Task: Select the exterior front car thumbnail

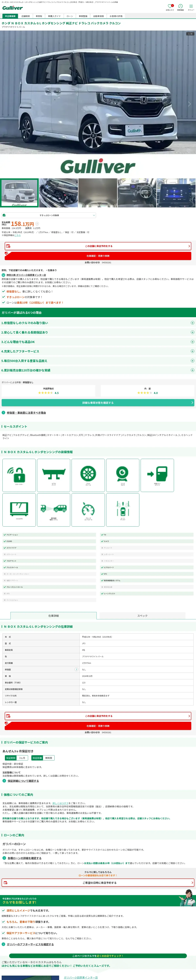Action: [19, 193]
